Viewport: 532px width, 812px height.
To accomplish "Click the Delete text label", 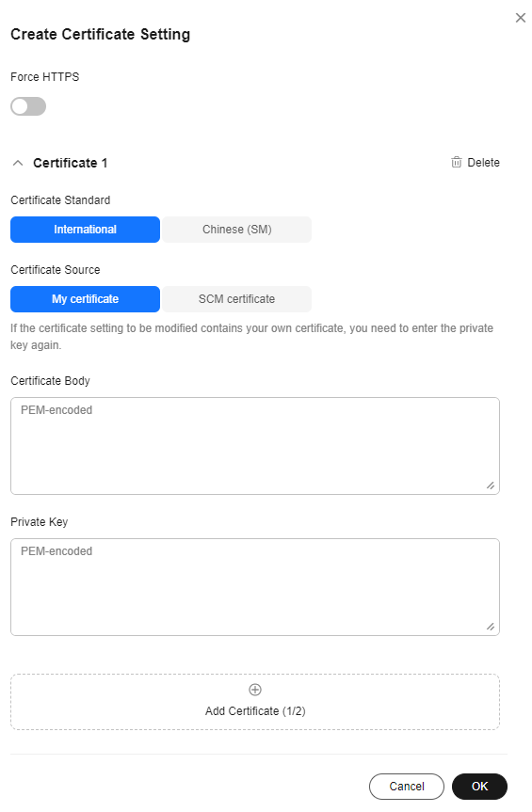I will pyautogui.click(x=483, y=163).
